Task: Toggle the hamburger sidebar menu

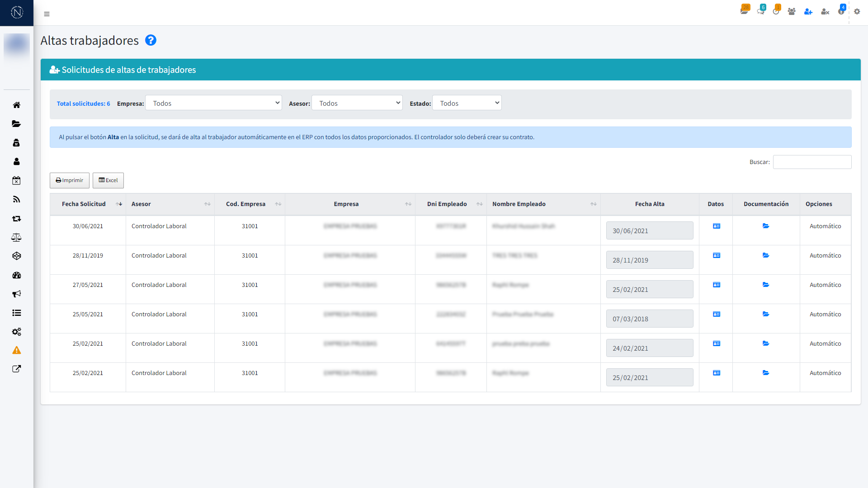Action: coord(47,14)
